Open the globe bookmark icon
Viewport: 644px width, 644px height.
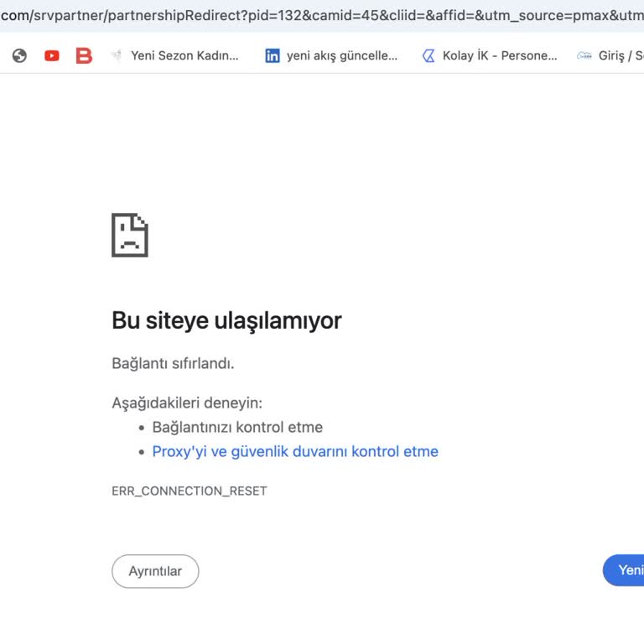point(19,55)
